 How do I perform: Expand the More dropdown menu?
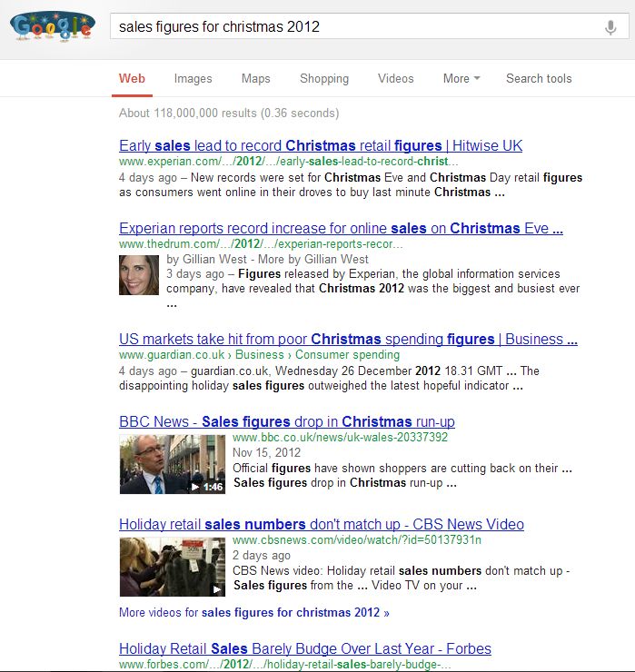tap(461, 78)
